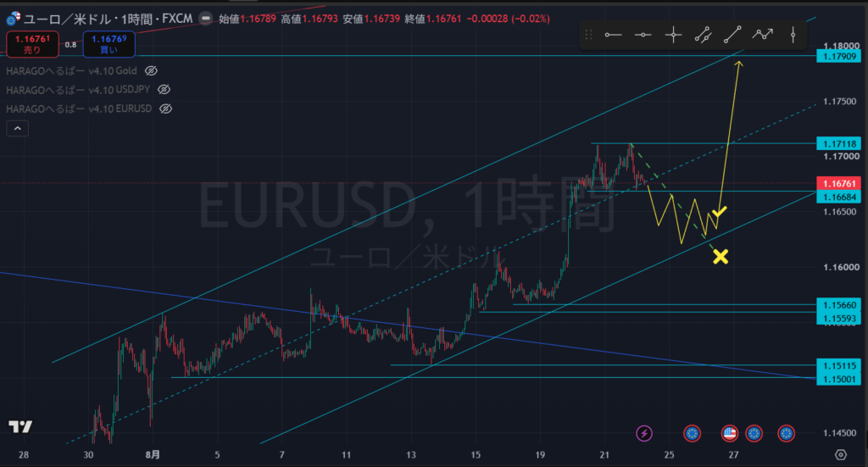Screen dimensions: 868x467
Task: Click the 1.16000 price axis value
Action: click(841, 267)
